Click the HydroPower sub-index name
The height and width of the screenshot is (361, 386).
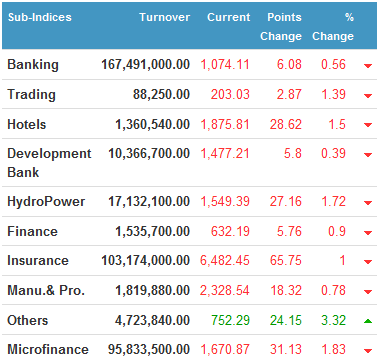click(46, 202)
